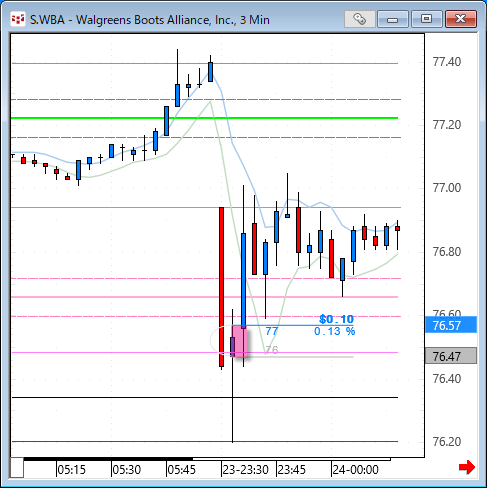Click the black horizontal line below 76.40
The width and height of the screenshot is (487, 488).
pyautogui.click(x=205, y=397)
